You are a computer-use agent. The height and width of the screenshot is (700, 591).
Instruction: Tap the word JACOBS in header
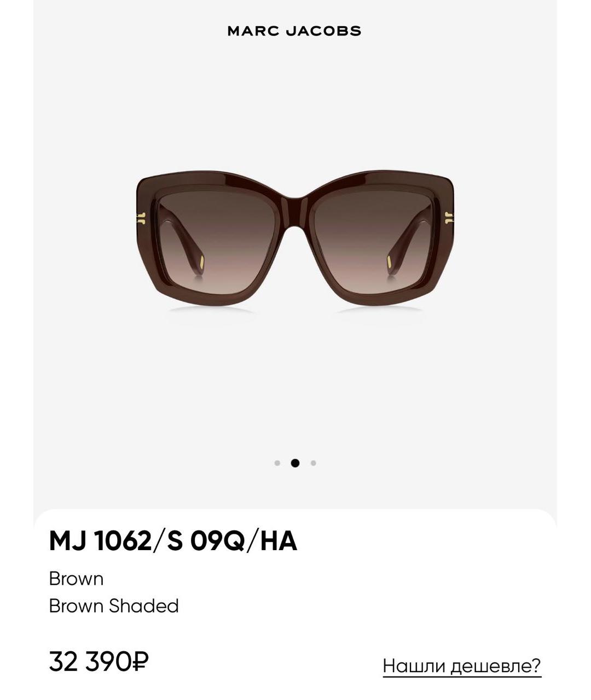(323, 31)
